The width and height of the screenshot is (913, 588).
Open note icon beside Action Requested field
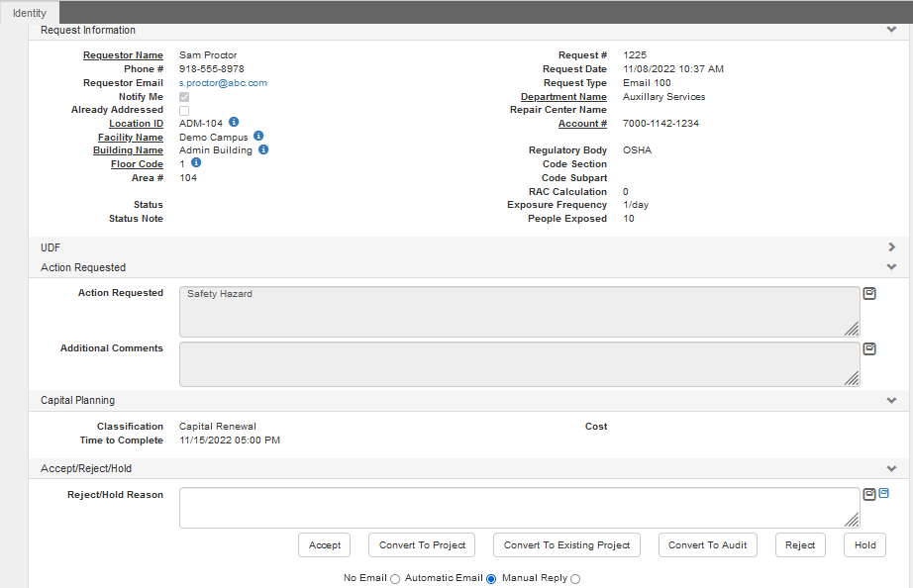tap(869, 293)
